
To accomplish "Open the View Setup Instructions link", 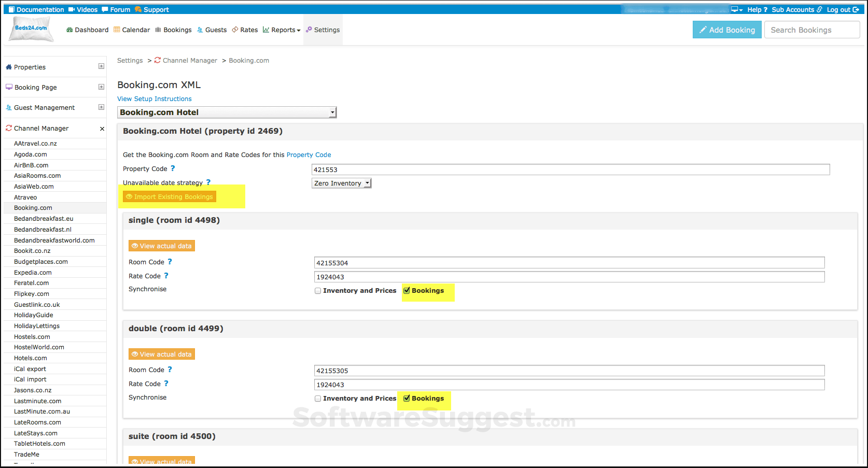I will [x=154, y=99].
